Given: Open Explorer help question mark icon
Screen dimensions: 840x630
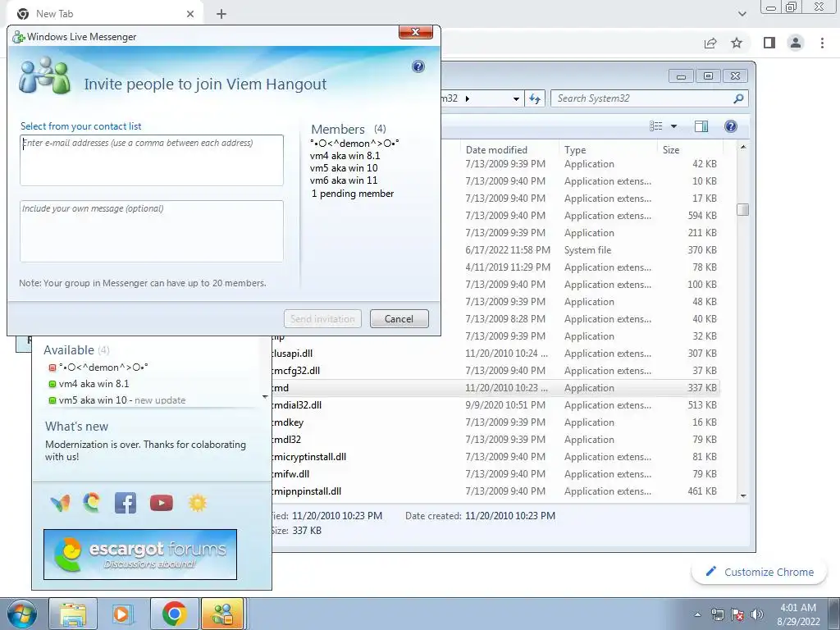Looking at the screenshot, I should click(x=731, y=126).
